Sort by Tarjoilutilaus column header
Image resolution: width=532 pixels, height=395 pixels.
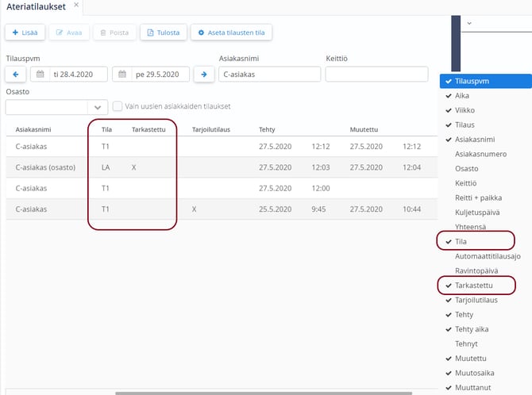211,129
